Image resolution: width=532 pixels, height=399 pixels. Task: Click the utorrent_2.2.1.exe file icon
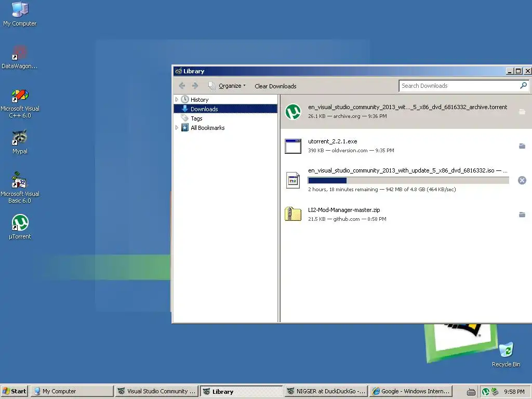point(293,146)
